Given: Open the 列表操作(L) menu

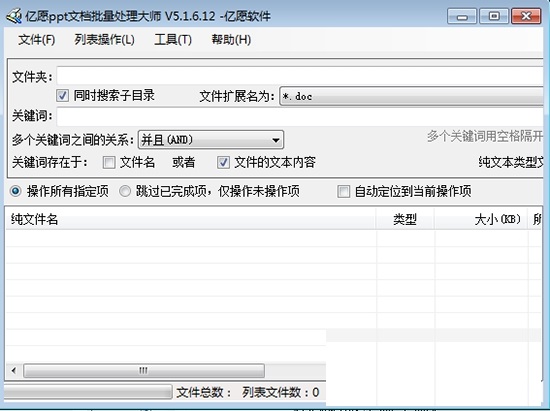Looking at the screenshot, I should [x=104, y=40].
